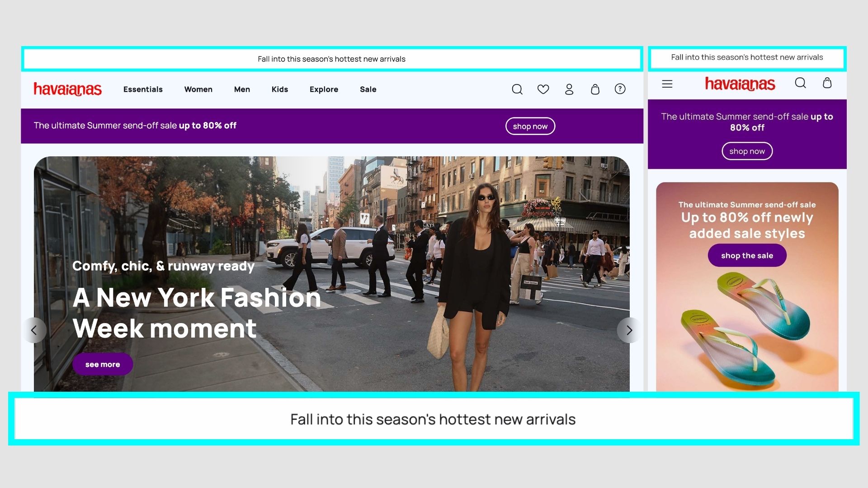The width and height of the screenshot is (868, 488).
Task: Click the desktop search magnifier icon
Action: tap(517, 89)
